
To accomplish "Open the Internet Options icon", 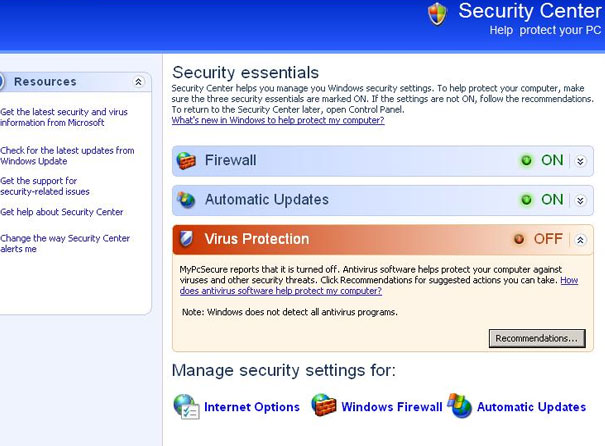I will pyautogui.click(x=186, y=407).
